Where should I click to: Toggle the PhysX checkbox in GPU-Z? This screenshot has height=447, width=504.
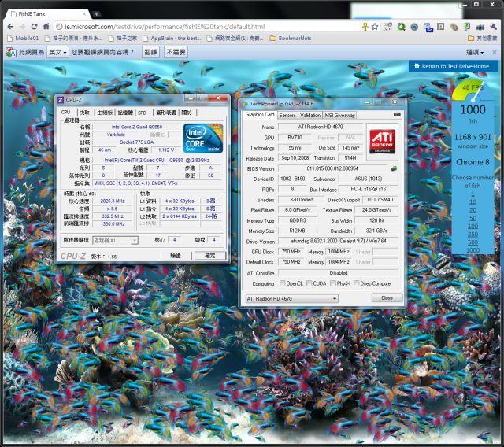pos(333,283)
